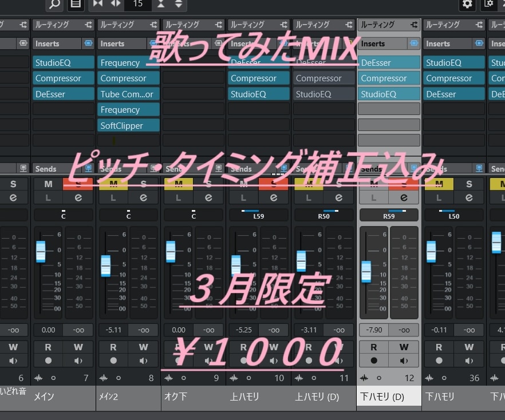The height and width of the screenshot is (420, 505).
Task: Collapse Sends header on メイン channel
Action: [57, 169]
